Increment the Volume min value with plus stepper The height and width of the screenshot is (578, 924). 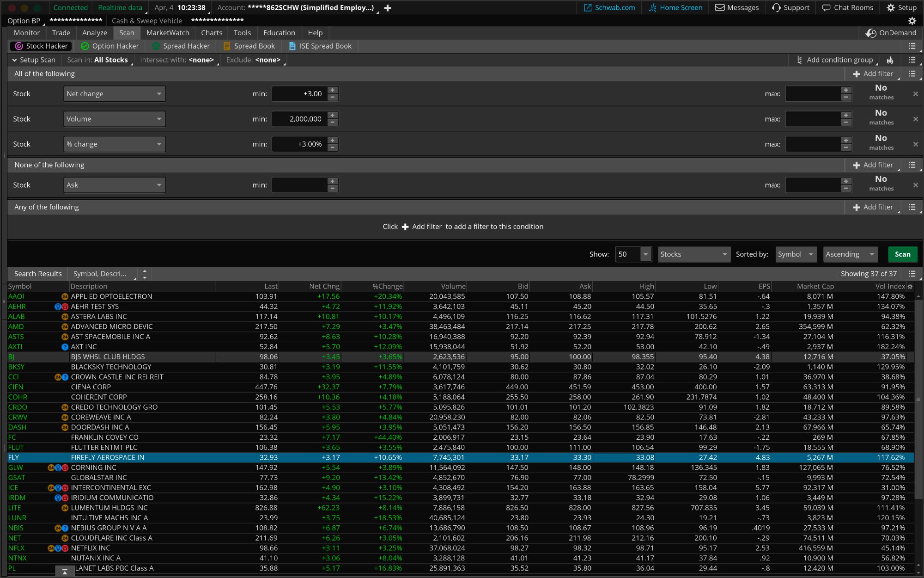(x=333, y=116)
